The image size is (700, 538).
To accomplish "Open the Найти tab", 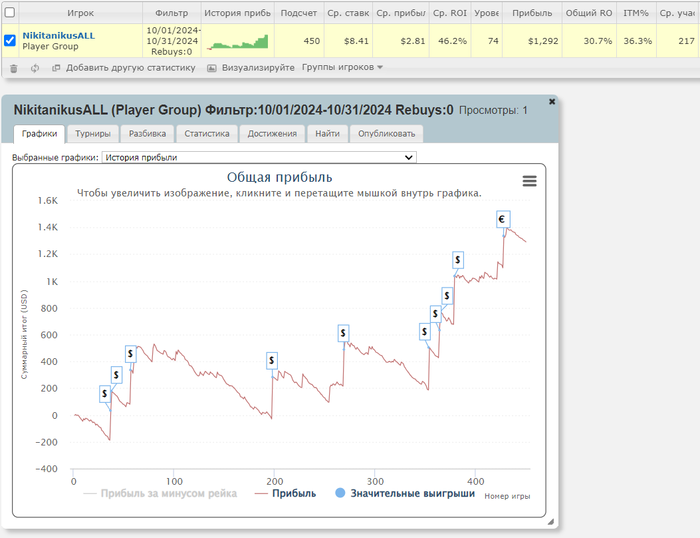I will [x=327, y=133].
